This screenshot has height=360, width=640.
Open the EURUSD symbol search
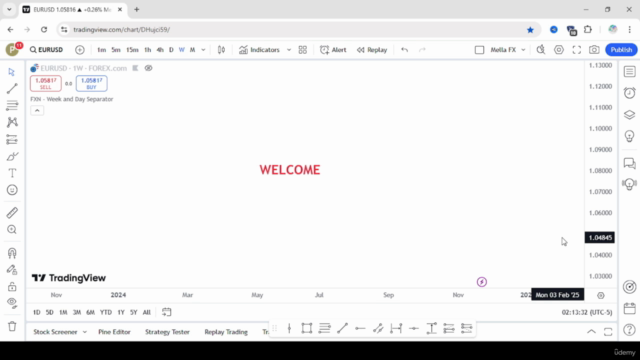(x=47, y=50)
